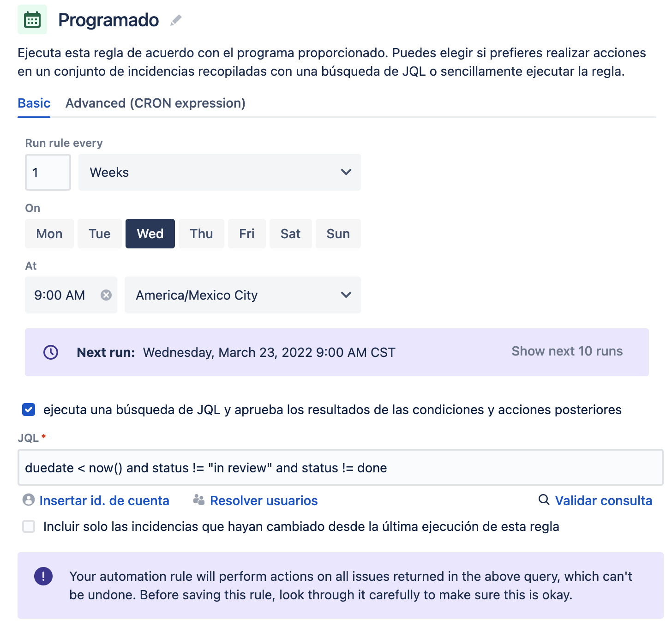Click the 9:00 AM time field
This screenshot has height=627, width=672.
[x=71, y=295]
